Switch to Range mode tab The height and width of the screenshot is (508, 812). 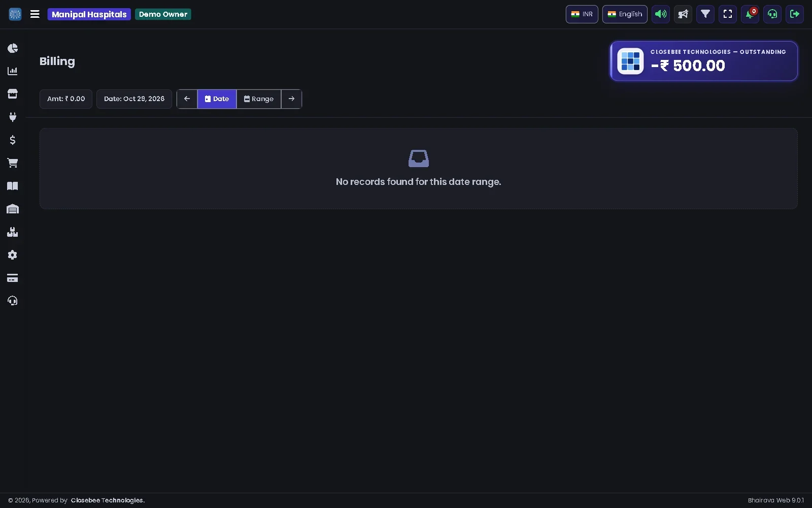click(x=259, y=99)
